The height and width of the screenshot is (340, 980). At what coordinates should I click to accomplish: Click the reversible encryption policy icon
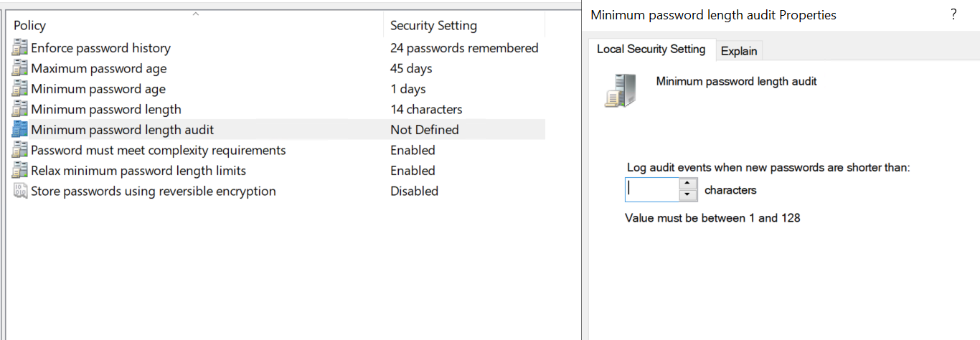click(20, 192)
